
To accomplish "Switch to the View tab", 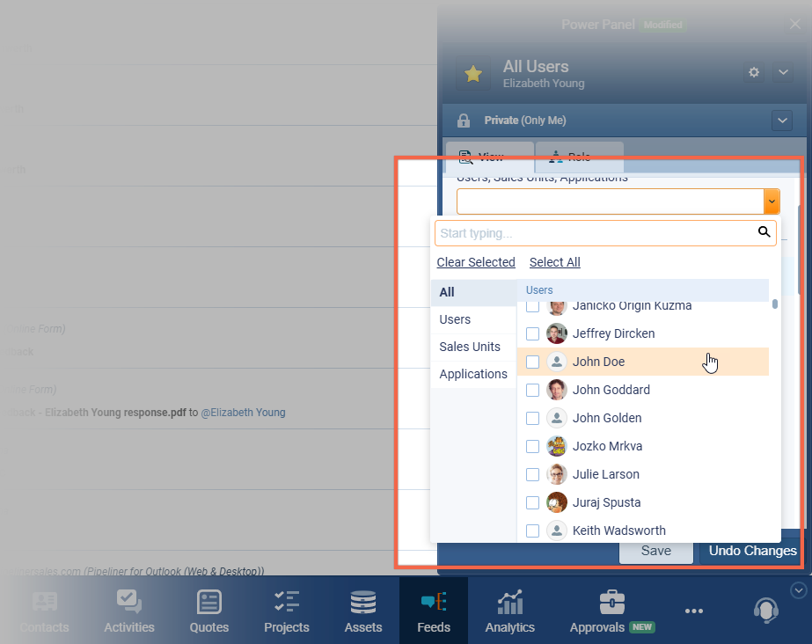I will click(x=490, y=157).
